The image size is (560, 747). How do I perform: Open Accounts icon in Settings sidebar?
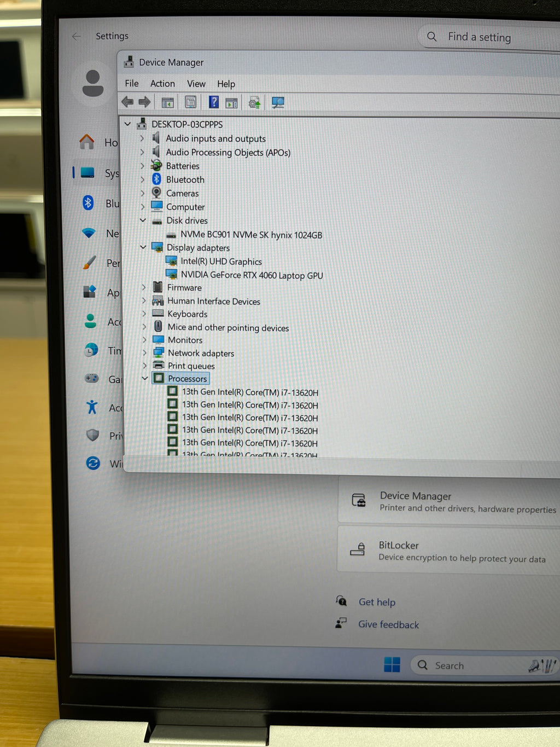click(x=91, y=321)
